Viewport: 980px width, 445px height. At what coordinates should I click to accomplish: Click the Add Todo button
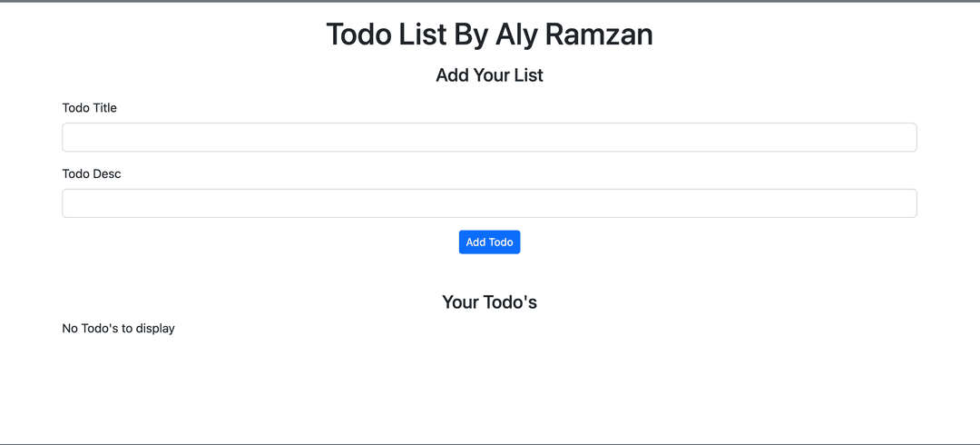click(489, 242)
